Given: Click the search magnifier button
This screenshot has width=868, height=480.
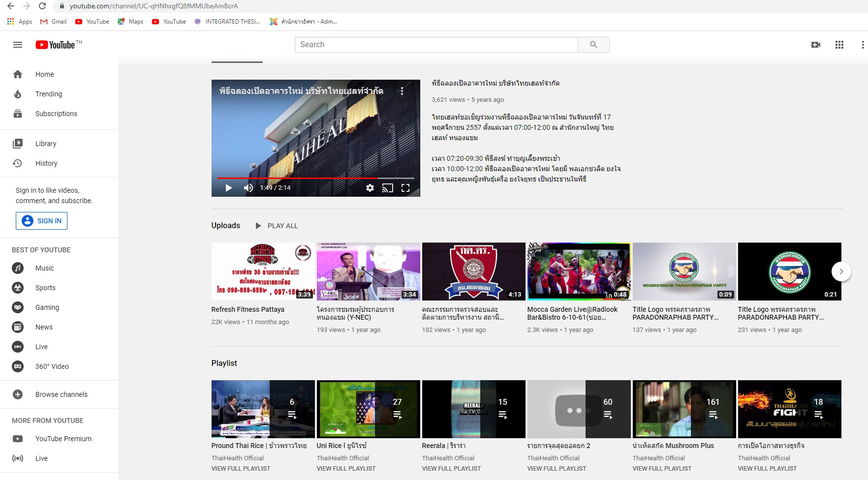Looking at the screenshot, I should [593, 45].
